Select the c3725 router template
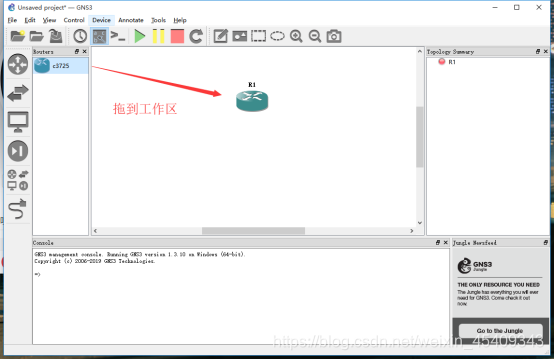Screen dimensions: 554x360 61,66
